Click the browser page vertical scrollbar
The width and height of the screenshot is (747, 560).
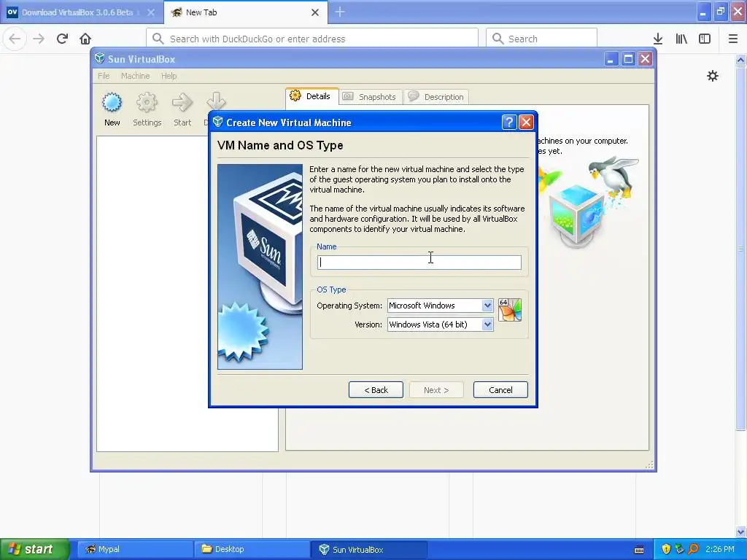tap(741, 248)
